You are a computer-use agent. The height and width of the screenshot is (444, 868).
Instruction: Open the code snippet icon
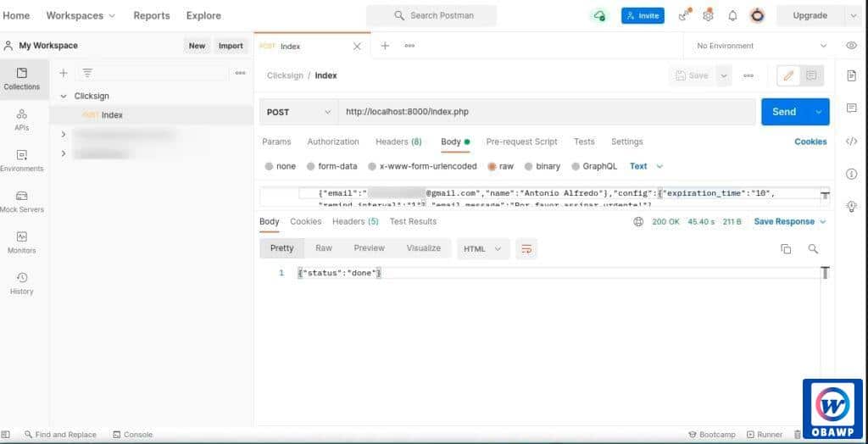(x=851, y=142)
